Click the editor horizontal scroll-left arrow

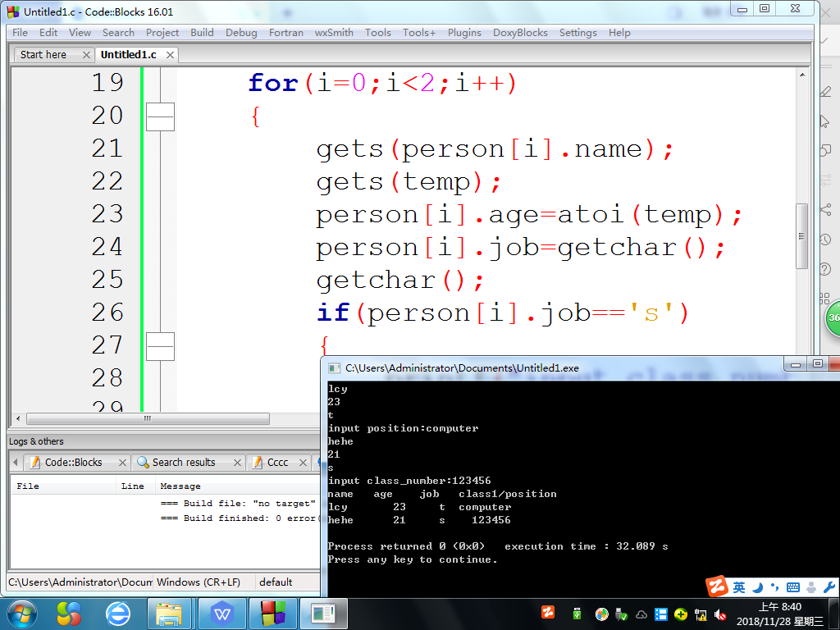tap(18, 418)
